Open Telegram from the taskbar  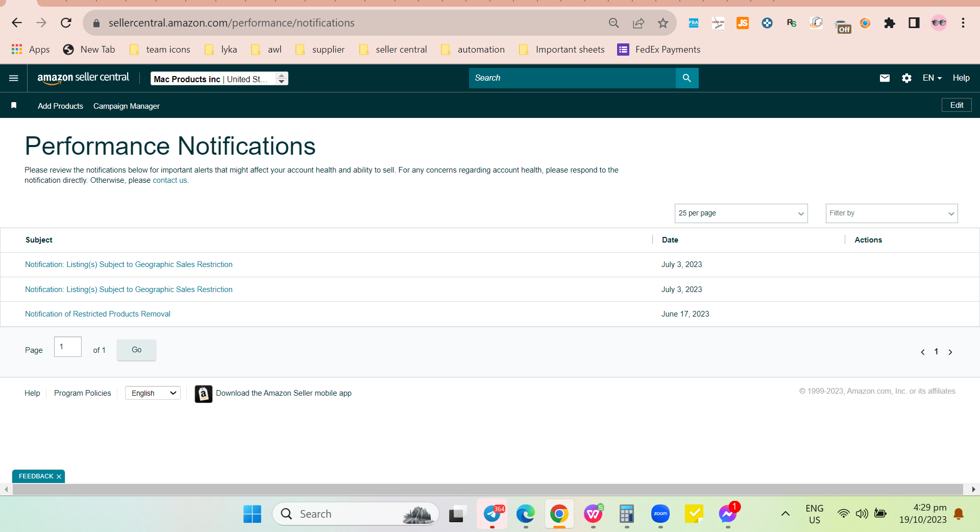click(x=492, y=514)
